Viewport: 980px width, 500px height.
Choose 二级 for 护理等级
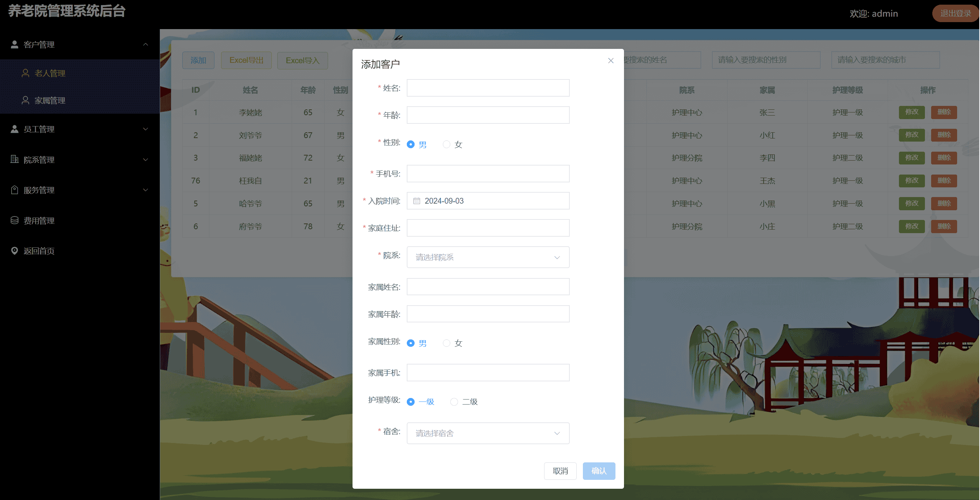point(454,402)
